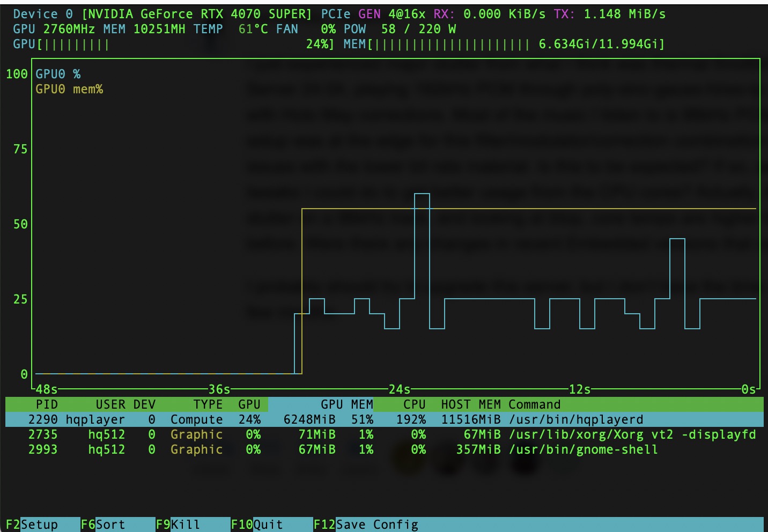Screen dimensions: 768x532
Task: Click the 100 y-axis label
Action: tap(17, 74)
